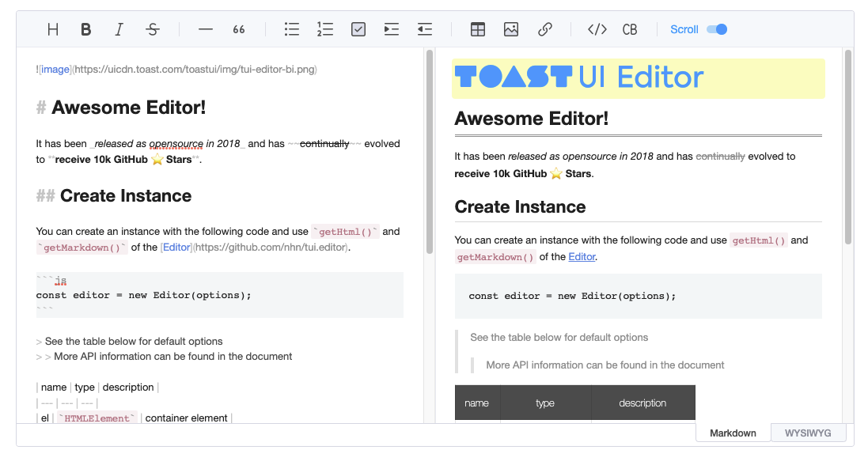Create an unordered bullet list
Viewport: 868px width, 465px height.
tap(292, 29)
